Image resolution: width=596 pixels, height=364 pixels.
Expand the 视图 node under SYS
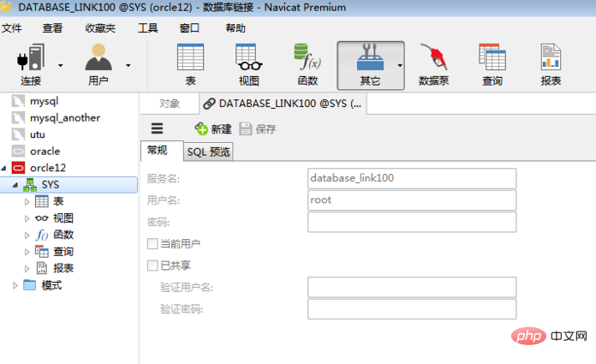[x=27, y=218]
